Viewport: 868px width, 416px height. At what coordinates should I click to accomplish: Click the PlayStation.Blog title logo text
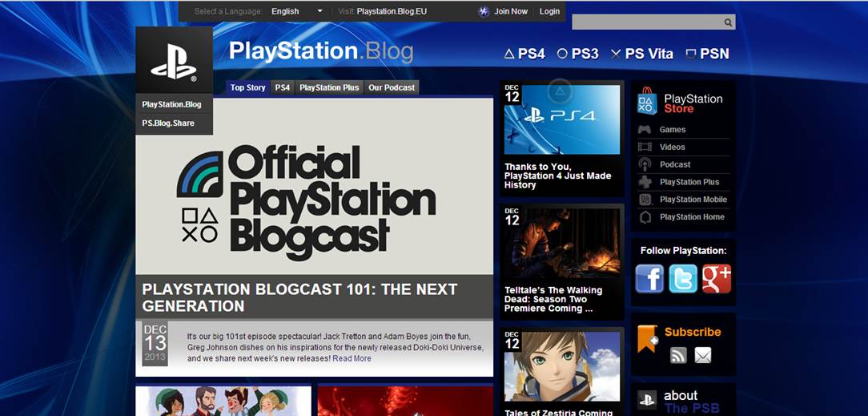click(x=321, y=51)
